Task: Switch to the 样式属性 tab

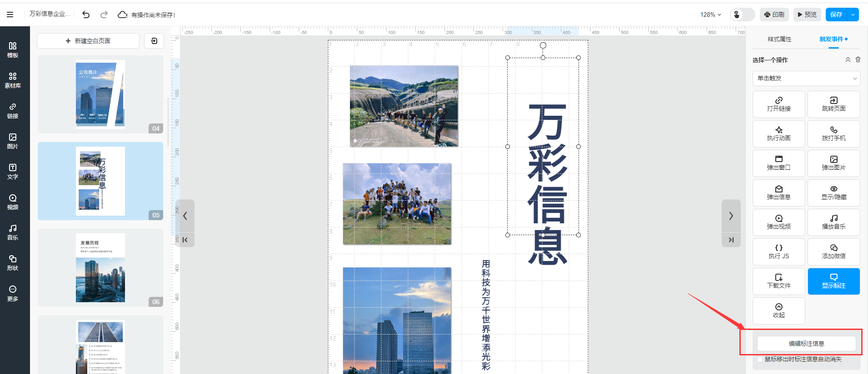Action: point(779,39)
